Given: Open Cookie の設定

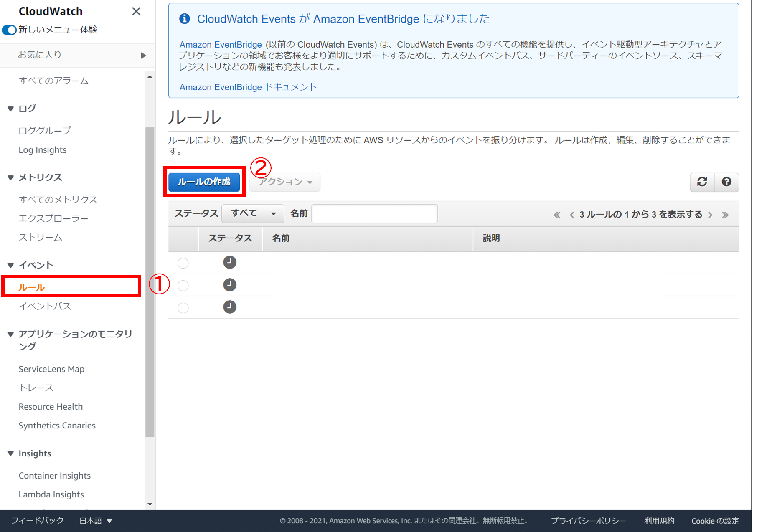Looking at the screenshot, I should click(715, 521).
